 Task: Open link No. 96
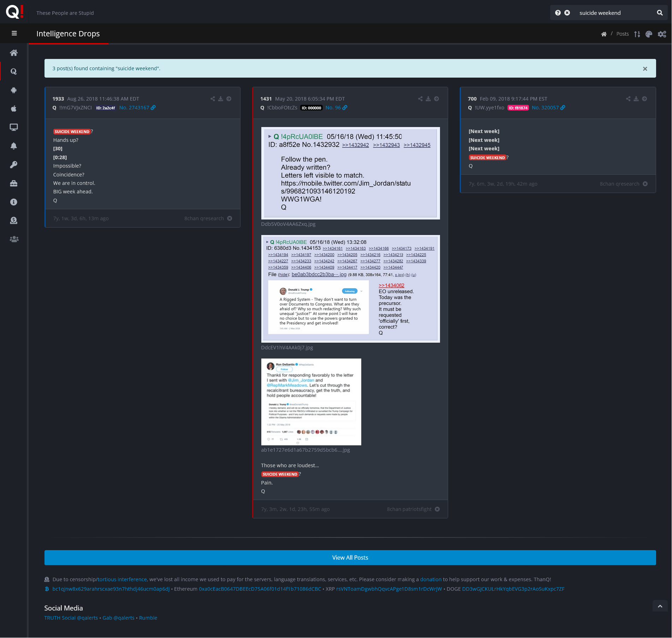[336, 108]
